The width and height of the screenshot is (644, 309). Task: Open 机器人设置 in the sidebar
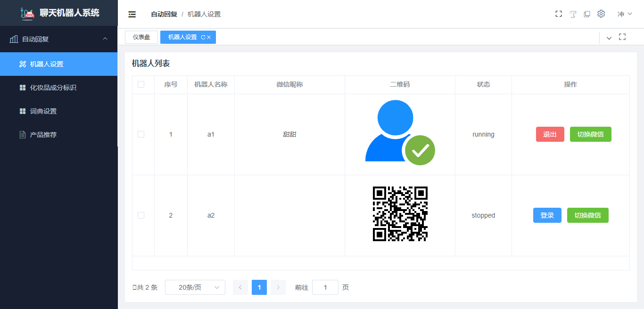coord(58,64)
